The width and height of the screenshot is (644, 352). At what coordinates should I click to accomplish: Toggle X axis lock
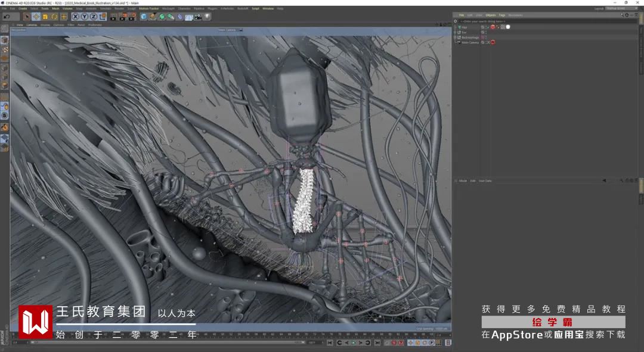(75, 17)
